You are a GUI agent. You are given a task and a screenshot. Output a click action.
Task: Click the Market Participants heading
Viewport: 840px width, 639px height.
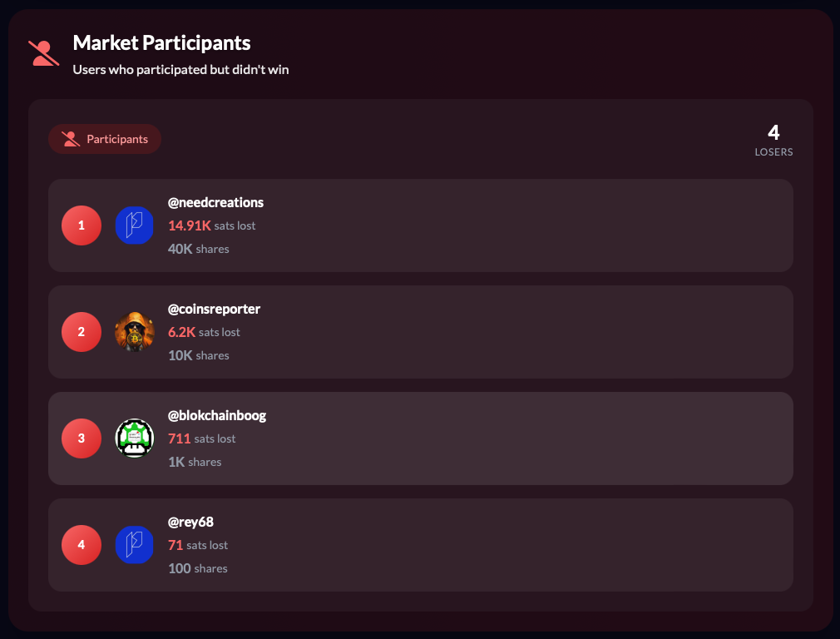tap(162, 43)
